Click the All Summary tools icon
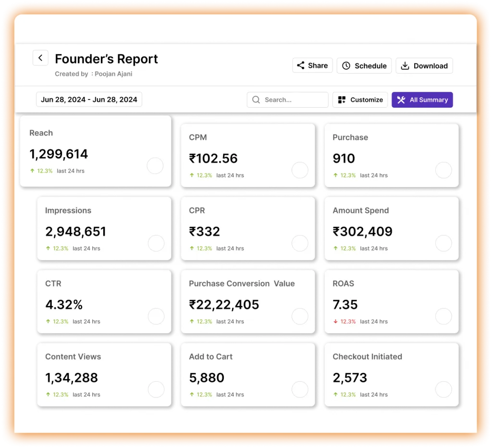Image resolution: width=492 pixels, height=448 pixels. (401, 100)
